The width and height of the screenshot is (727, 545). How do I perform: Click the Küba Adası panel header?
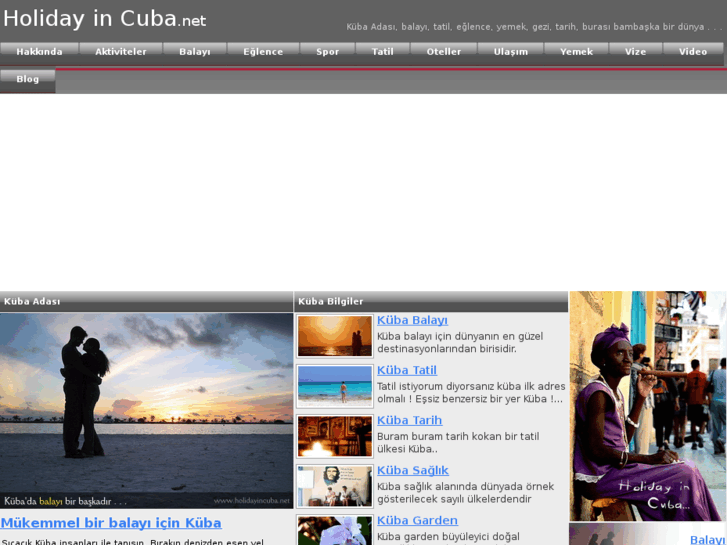pos(147,301)
